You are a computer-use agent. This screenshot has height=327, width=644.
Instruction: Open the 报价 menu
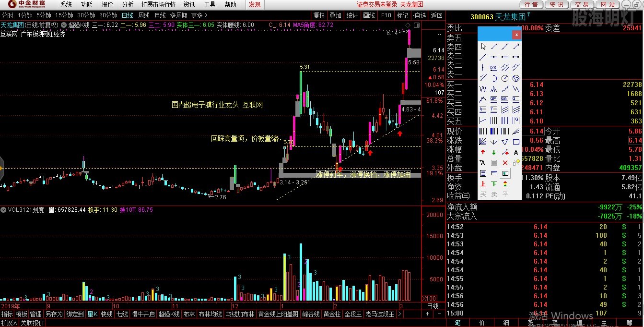(107, 4)
